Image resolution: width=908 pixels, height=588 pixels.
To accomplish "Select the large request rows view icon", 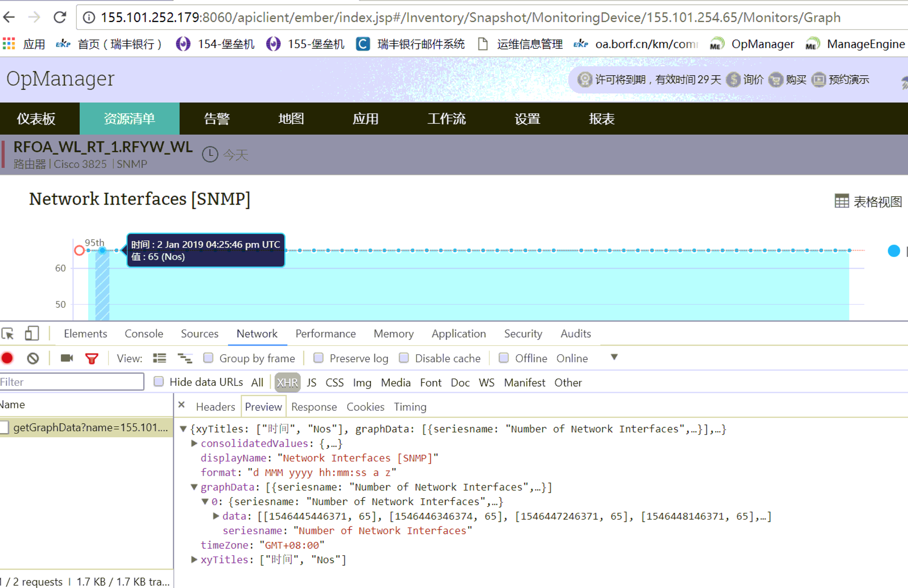I will click(x=160, y=358).
